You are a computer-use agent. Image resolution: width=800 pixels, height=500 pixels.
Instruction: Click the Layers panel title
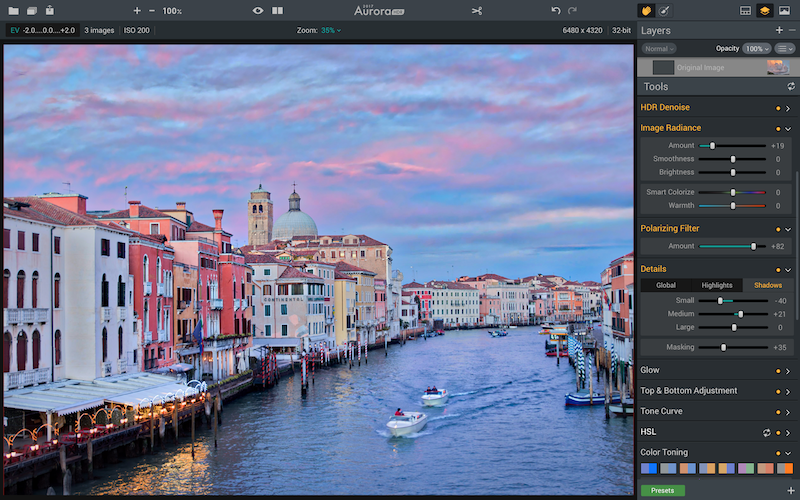point(656,31)
